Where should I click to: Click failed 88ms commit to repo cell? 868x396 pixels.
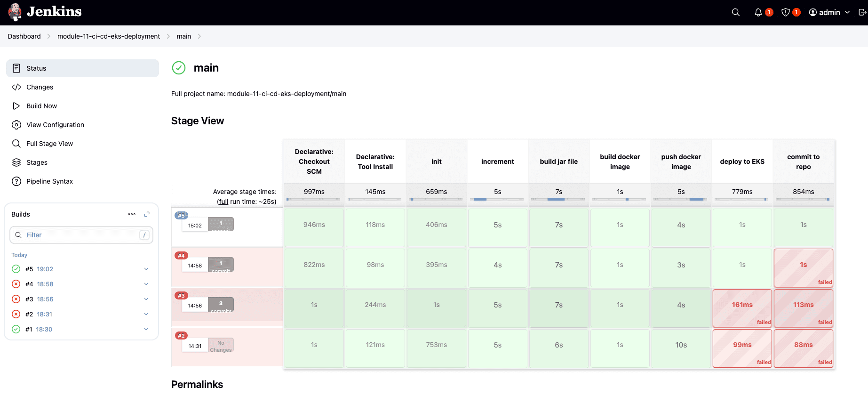point(804,348)
